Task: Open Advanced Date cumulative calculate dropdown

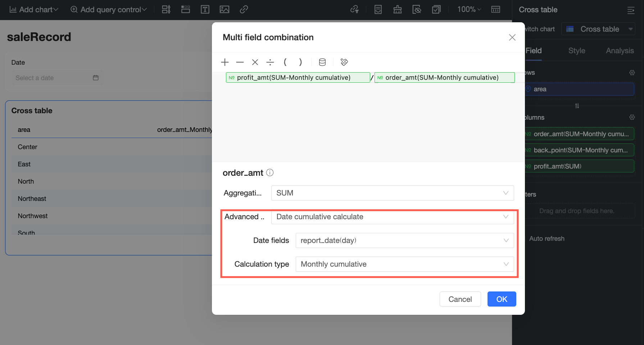Action: 393,217
